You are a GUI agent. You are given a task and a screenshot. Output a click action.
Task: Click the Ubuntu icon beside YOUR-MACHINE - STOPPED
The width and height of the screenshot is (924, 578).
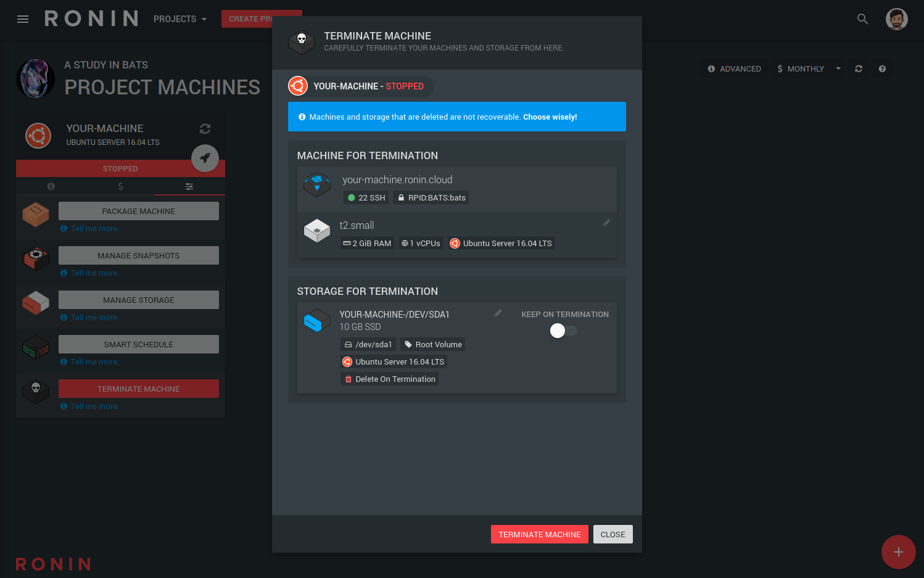[x=298, y=86]
